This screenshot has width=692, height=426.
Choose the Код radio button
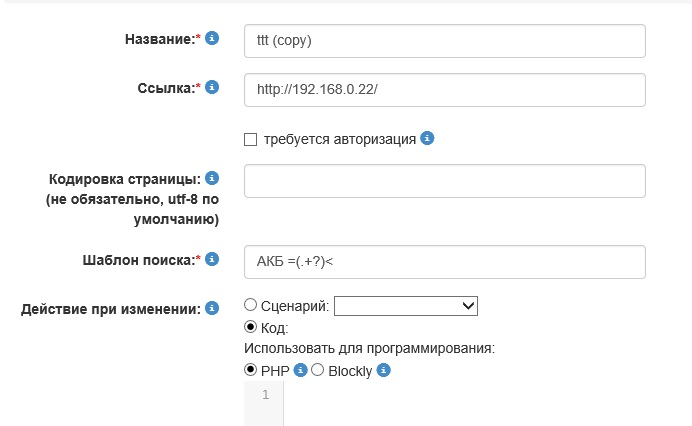(x=251, y=327)
